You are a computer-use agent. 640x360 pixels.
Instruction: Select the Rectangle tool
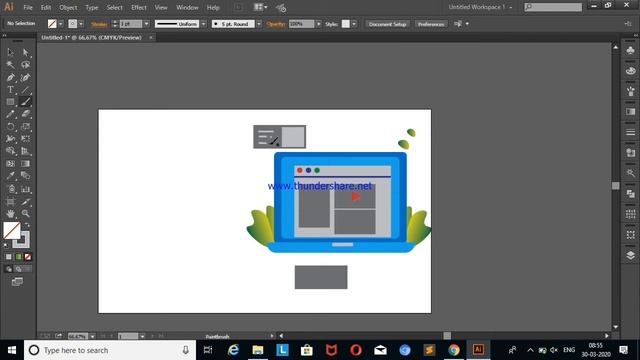click(11, 102)
